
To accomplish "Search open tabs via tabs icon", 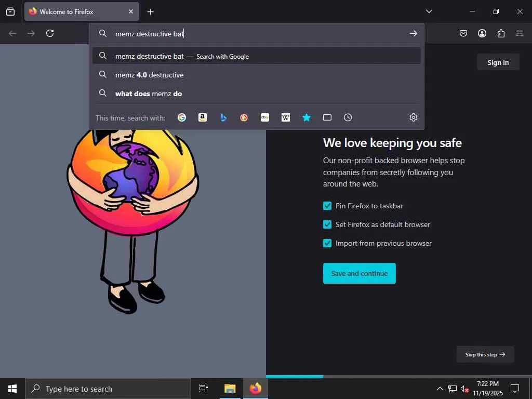I will pyautogui.click(x=327, y=117).
